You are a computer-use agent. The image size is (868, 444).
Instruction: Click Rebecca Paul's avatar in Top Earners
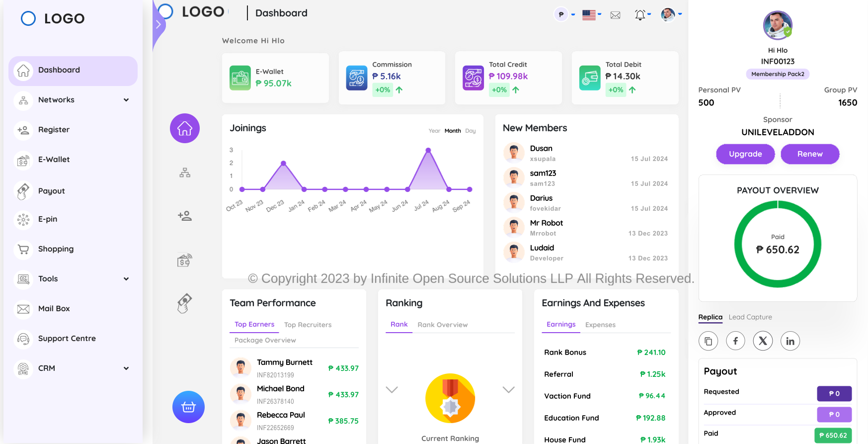[x=240, y=421]
